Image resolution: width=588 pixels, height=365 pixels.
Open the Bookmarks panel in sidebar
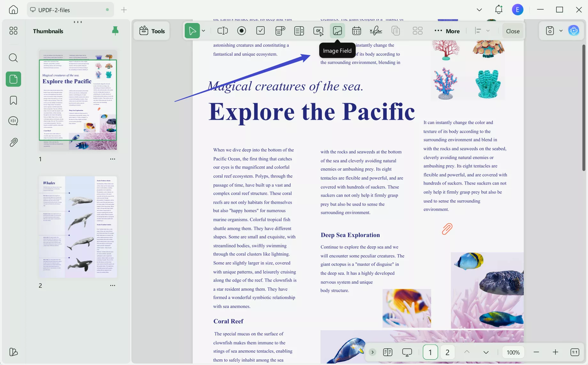click(13, 100)
